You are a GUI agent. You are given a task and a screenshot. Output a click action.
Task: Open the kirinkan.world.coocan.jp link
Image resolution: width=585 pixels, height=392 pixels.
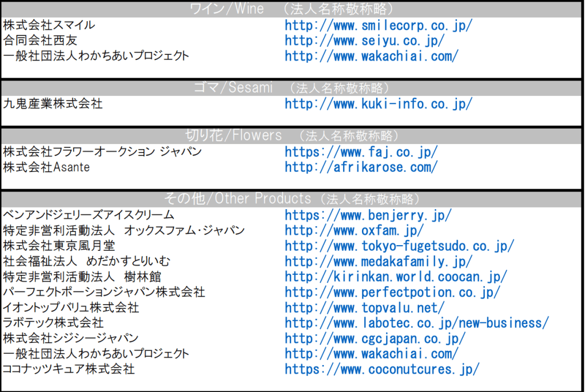(x=396, y=277)
